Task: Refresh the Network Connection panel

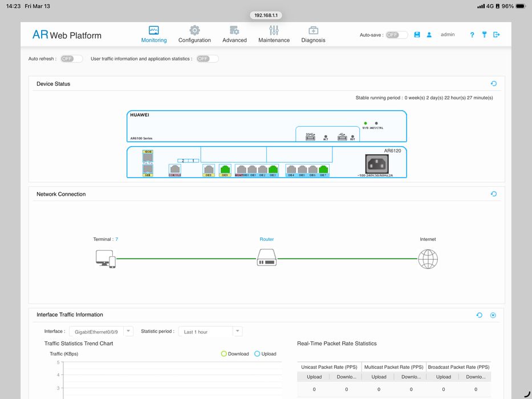Action: pyautogui.click(x=494, y=194)
